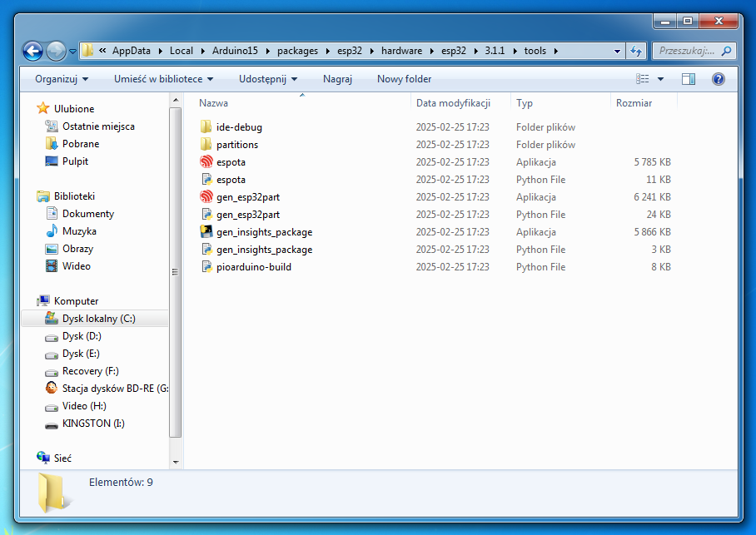Image resolution: width=756 pixels, height=535 pixels.
Task: Toggle the preview pane icon
Action: 688,79
